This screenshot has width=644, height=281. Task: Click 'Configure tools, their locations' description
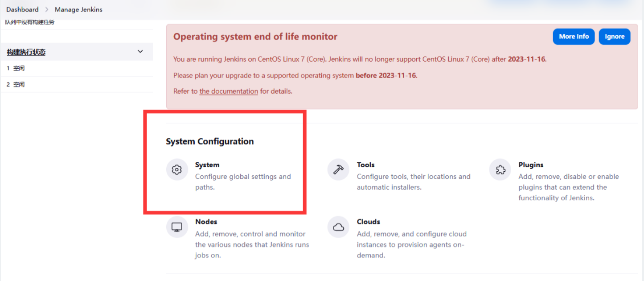[x=414, y=182]
